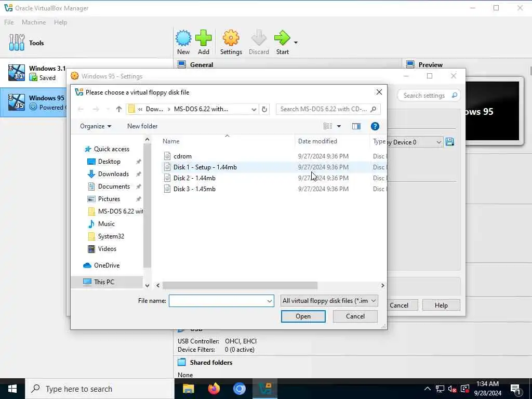Open Pictures in navigation pane
Screen dimensions: 532x399
[x=109, y=199]
